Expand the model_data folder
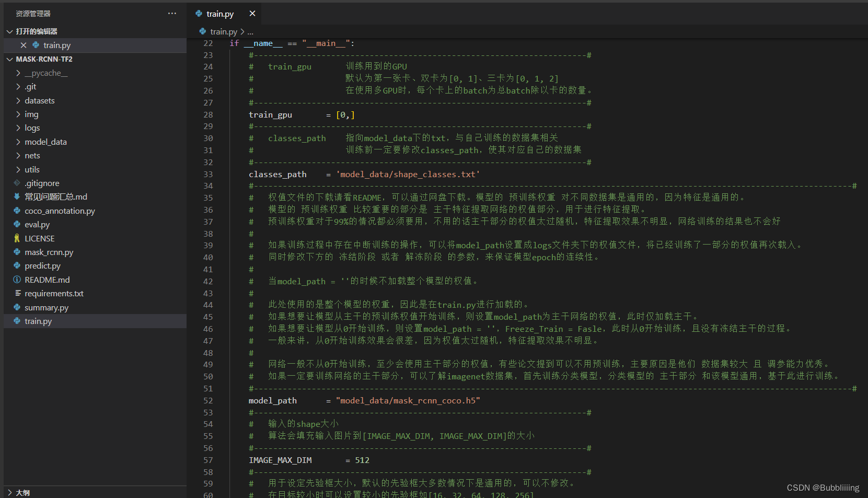The height and width of the screenshot is (498, 868). click(x=18, y=142)
